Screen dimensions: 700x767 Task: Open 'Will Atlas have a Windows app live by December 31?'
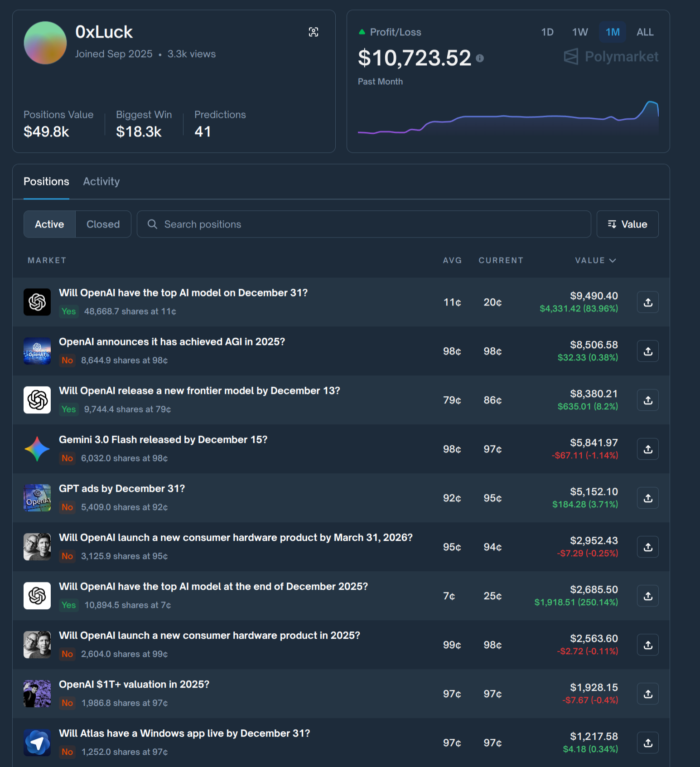(184, 733)
